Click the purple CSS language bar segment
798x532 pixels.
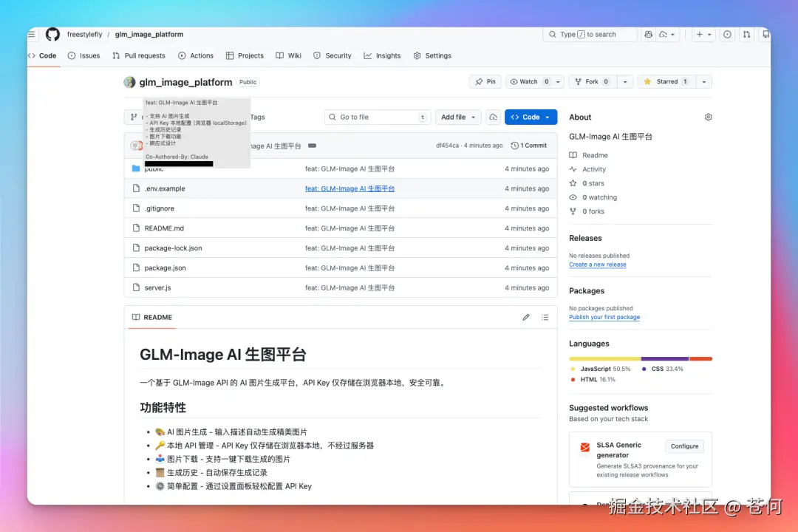click(665, 359)
